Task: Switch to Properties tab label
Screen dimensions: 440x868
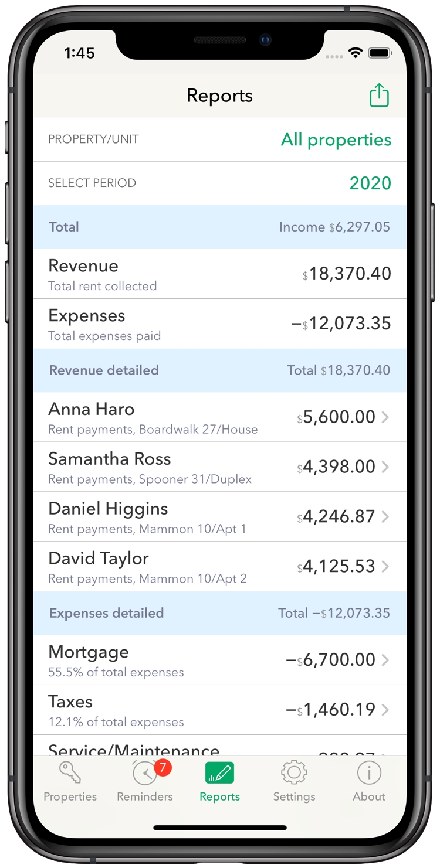Action: pyautogui.click(x=70, y=797)
